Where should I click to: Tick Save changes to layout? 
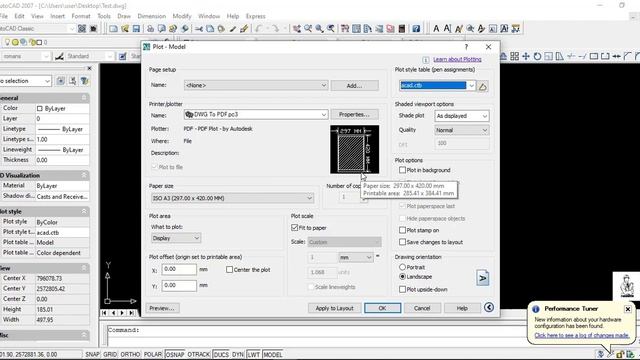[x=402, y=242]
